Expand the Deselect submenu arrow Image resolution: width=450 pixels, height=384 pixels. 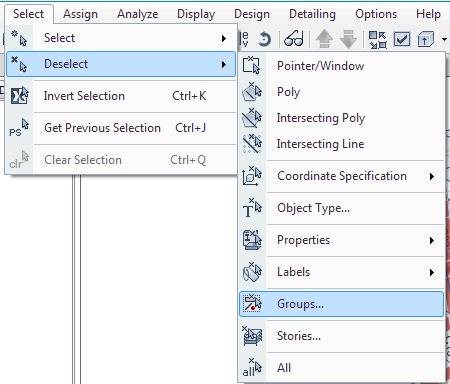(224, 64)
